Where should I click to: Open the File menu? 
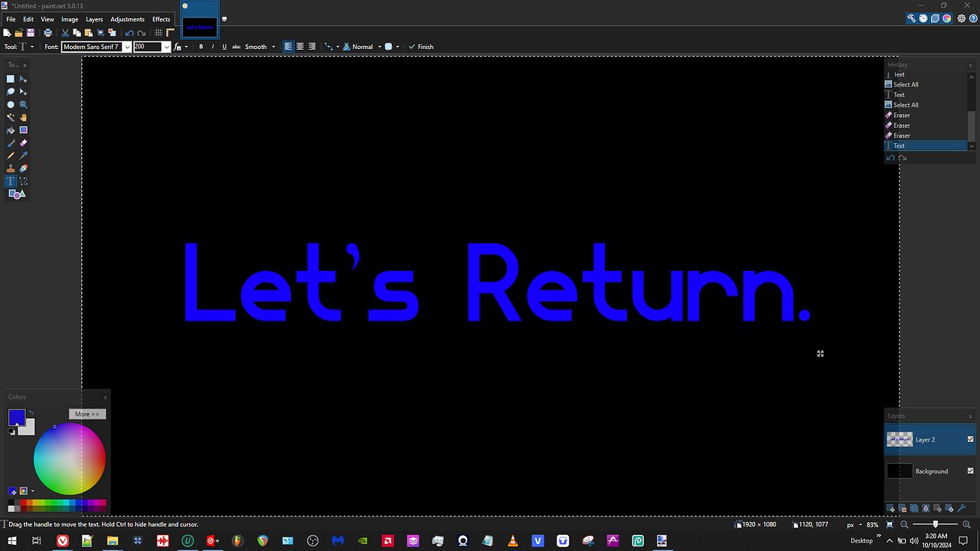click(11, 19)
